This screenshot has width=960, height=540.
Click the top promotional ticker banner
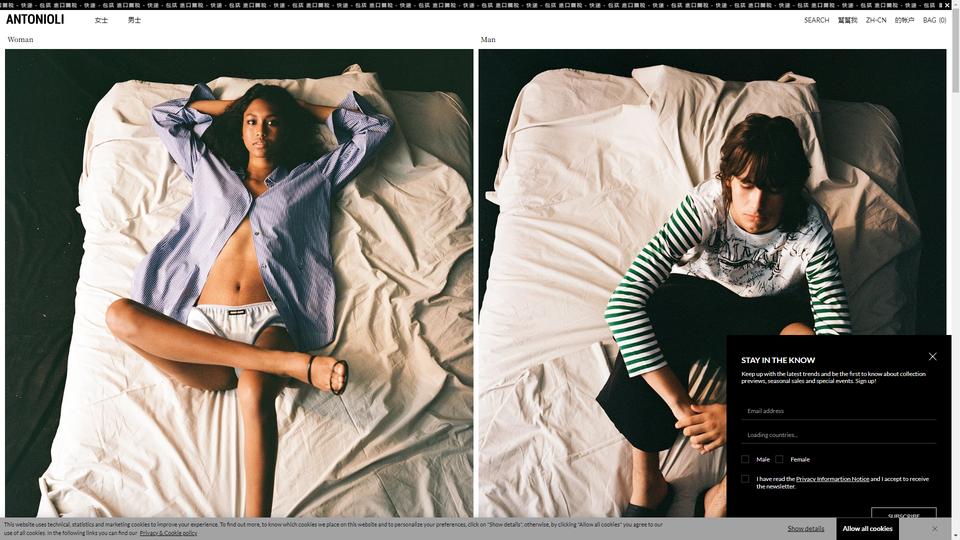[x=476, y=4]
